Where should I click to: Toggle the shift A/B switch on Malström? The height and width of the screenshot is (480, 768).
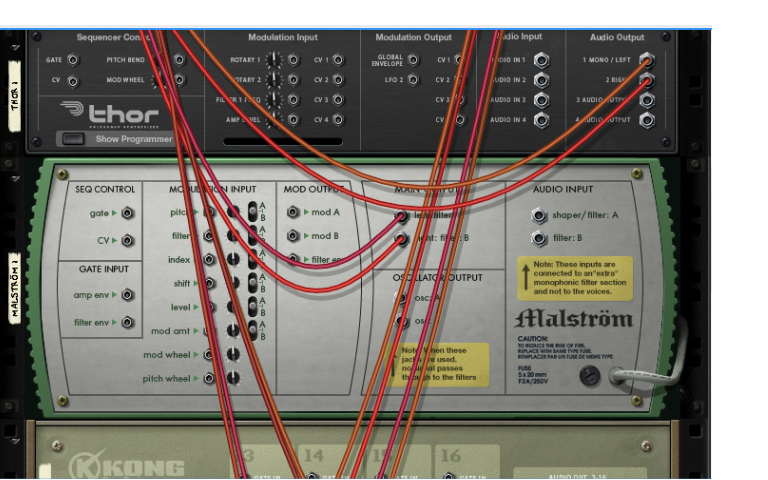click(253, 283)
